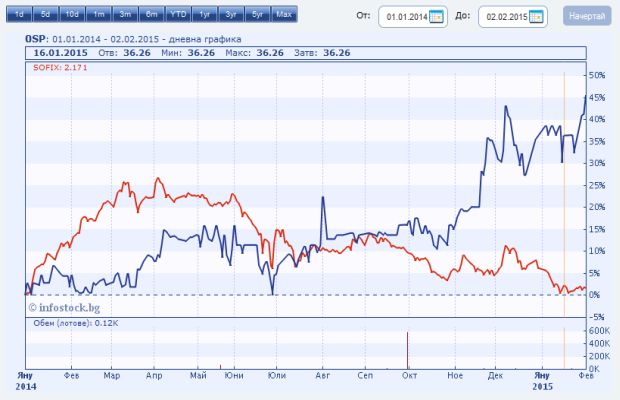Choose the 10d period button
This screenshot has width=620, height=400.
[72, 15]
